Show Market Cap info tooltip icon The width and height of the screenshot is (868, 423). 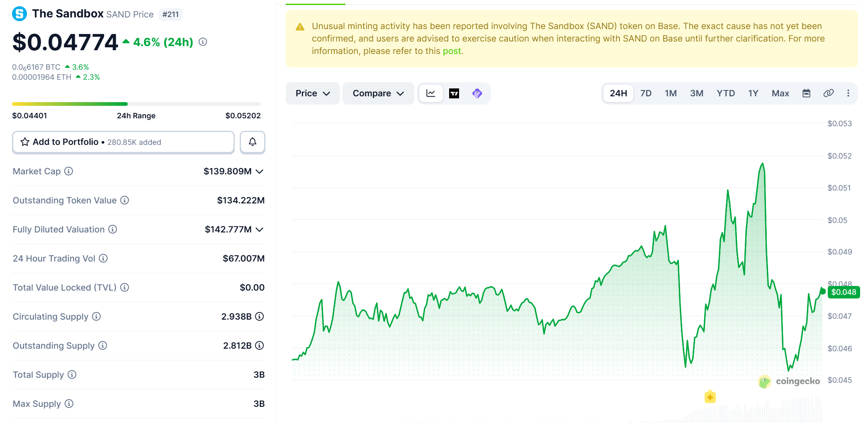[69, 171]
